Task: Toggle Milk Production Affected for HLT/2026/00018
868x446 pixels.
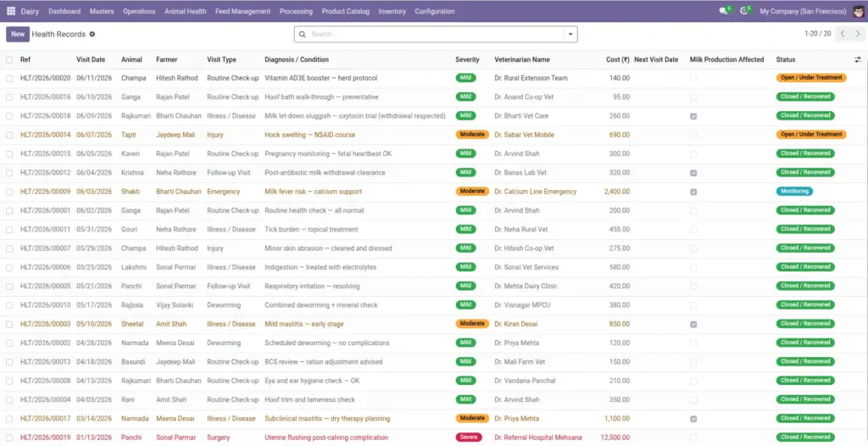Action: 693,116
